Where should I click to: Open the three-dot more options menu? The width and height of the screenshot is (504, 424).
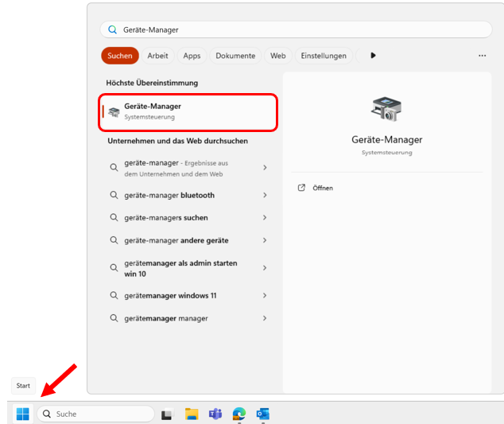(482, 56)
